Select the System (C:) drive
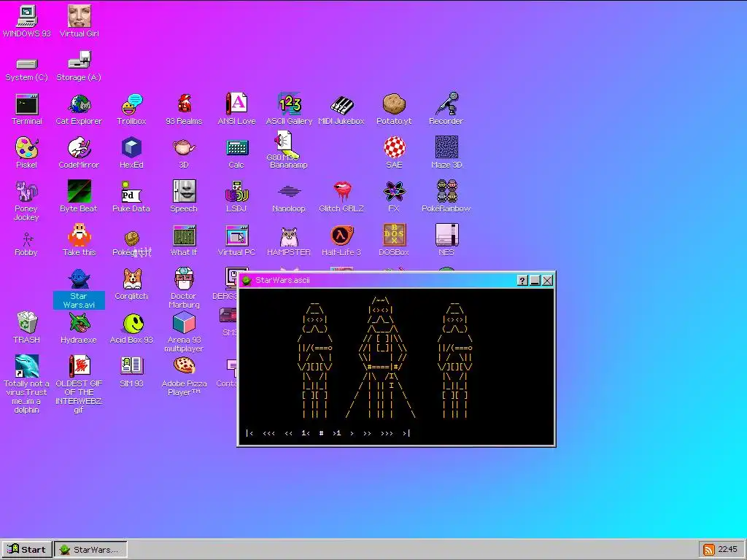The image size is (747, 560). [27, 69]
